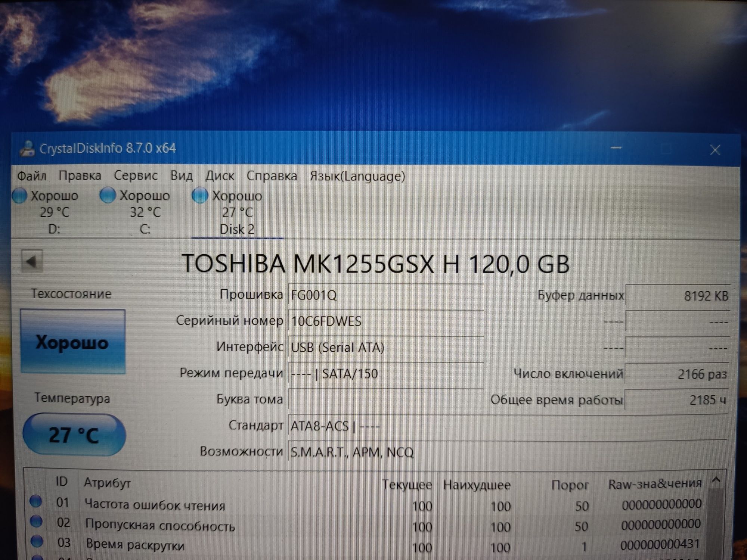Click transfer mode field SATA/150
This screenshot has width=747, height=560.
[x=386, y=374]
